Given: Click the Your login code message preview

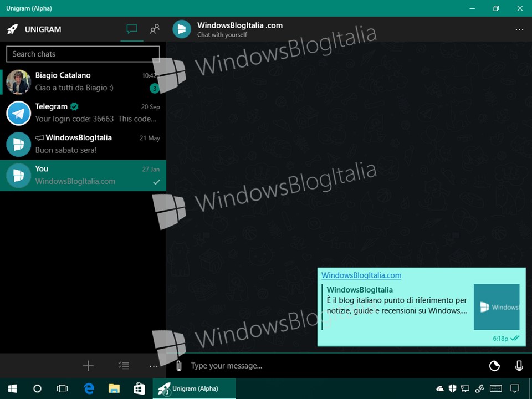Looking at the screenshot, I should 96,119.
